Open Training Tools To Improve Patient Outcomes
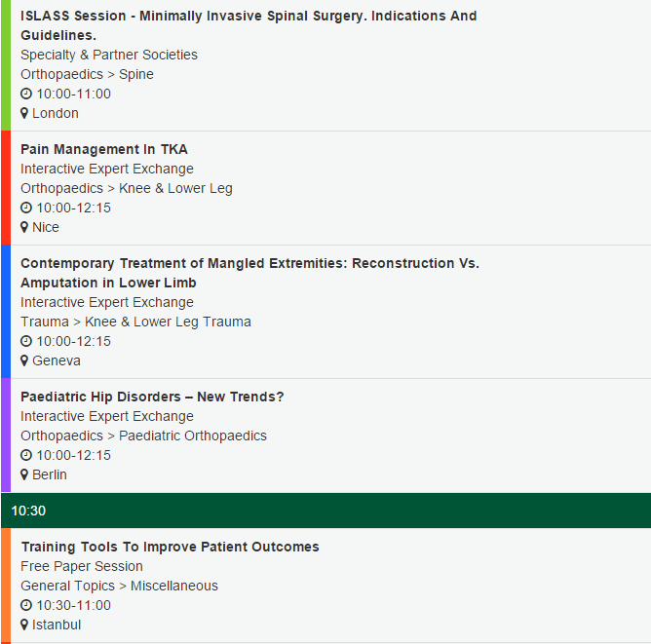This screenshot has height=644, width=651. (171, 547)
